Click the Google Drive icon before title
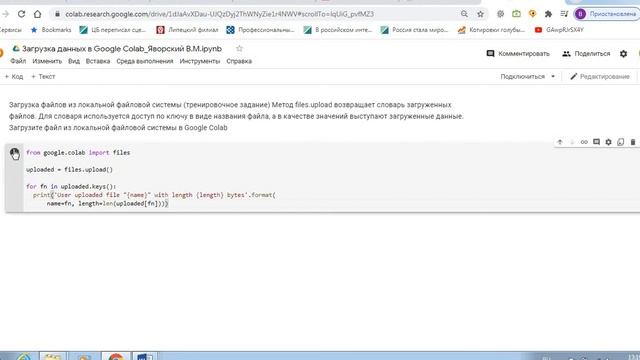640x360 pixels. click(16, 49)
